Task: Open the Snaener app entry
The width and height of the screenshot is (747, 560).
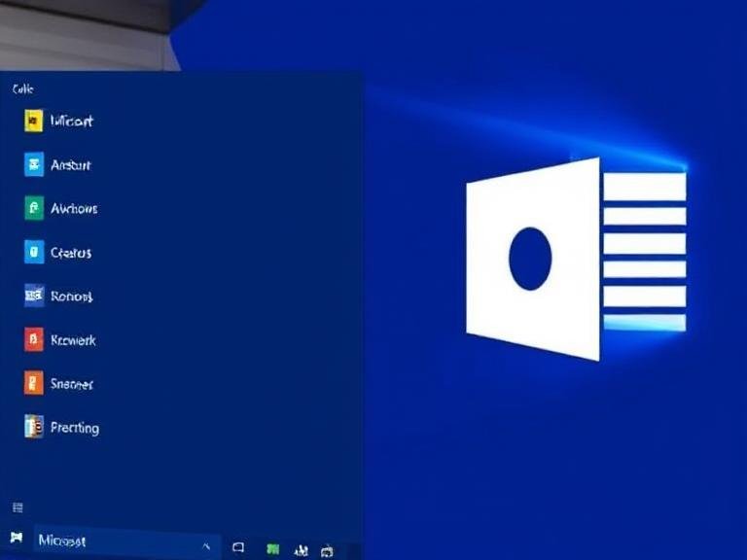Action: click(71, 383)
